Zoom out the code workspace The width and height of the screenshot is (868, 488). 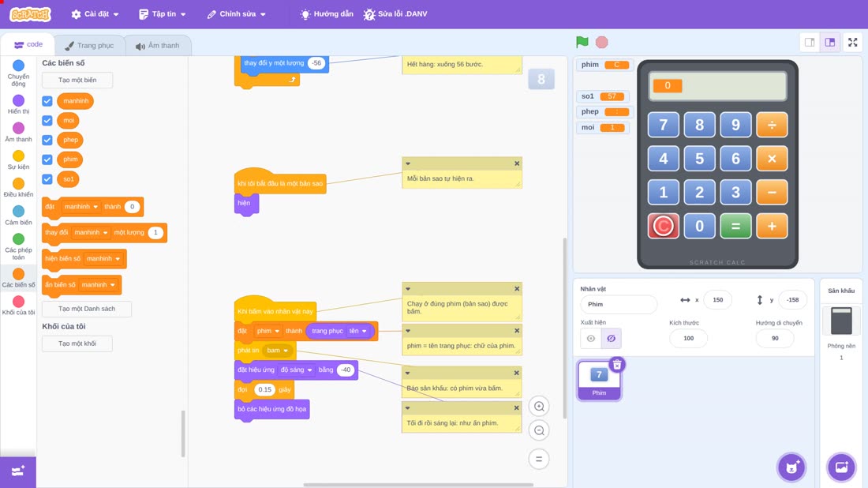[539, 430]
